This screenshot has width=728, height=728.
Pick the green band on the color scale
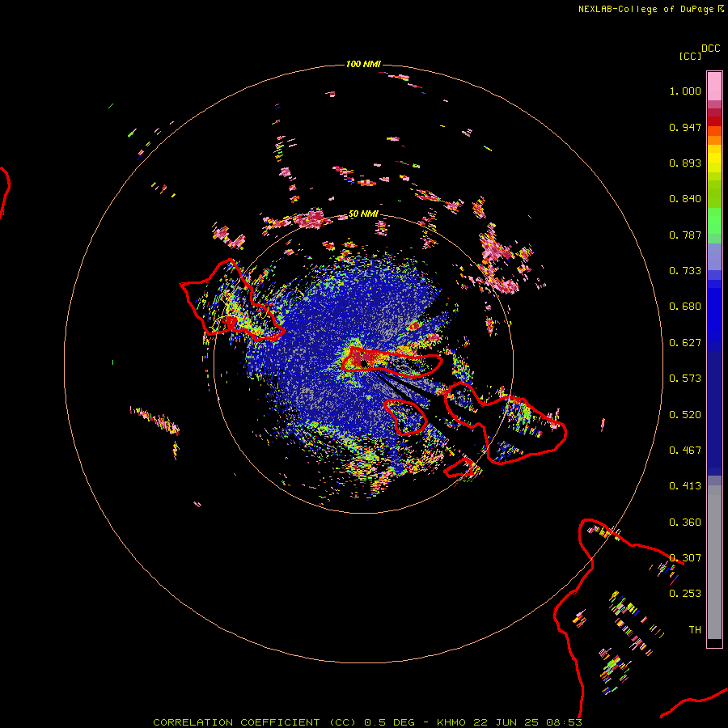(714, 221)
